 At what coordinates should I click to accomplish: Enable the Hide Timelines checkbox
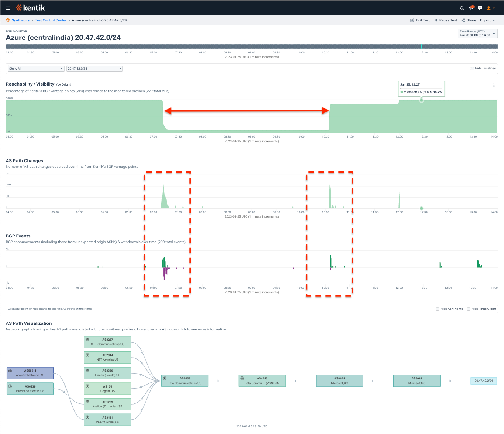click(472, 69)
